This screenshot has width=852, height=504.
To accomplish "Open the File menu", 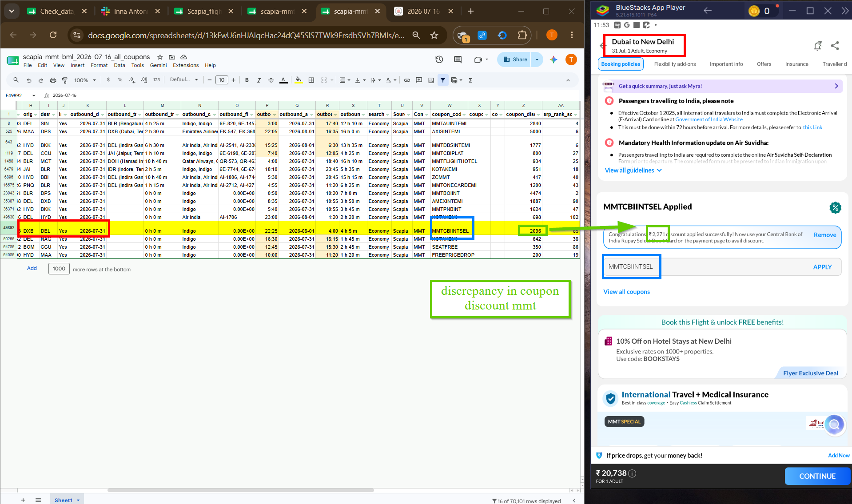I will tap(28, 65).
